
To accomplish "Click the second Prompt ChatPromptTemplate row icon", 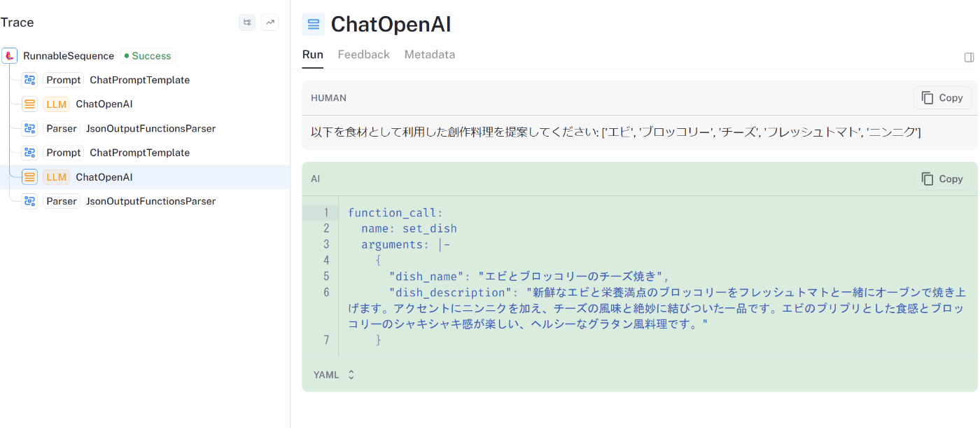I will 29,153.
